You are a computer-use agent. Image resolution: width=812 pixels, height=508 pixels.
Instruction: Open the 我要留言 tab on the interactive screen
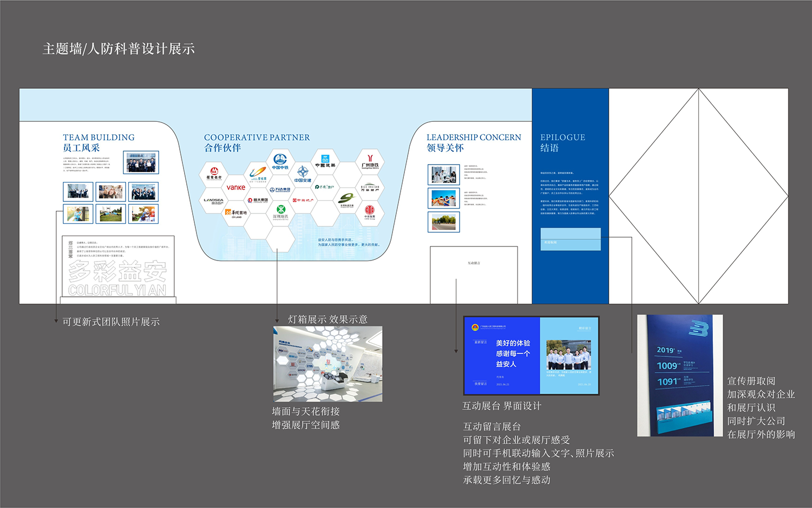coord(481,383)
